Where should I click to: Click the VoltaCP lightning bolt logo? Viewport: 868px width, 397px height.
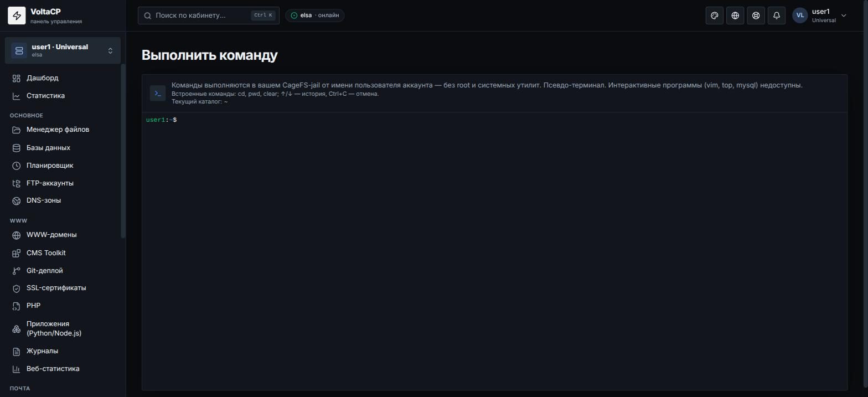tap(17, 16)
